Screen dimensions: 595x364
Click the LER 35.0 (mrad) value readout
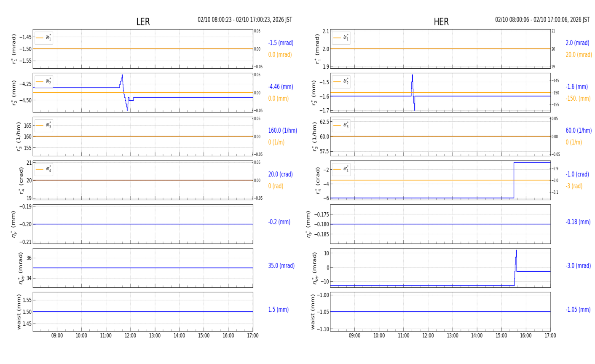coord(281,266)
